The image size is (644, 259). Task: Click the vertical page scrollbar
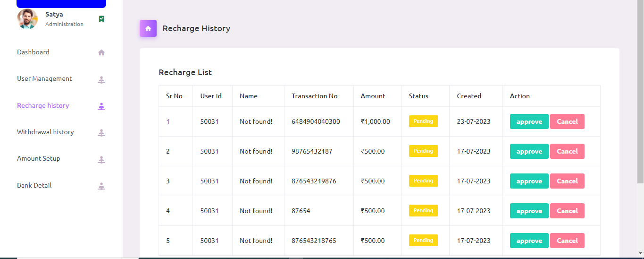[x=640, y=95]
